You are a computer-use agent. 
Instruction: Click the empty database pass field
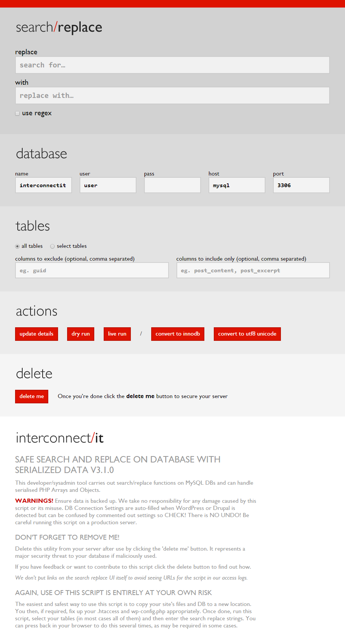(x=172, y=185)
